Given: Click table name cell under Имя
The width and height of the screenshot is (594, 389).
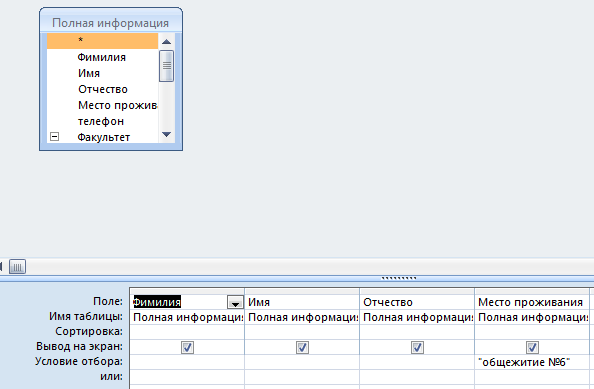Looking at the screenshot, I should (302, 317).
